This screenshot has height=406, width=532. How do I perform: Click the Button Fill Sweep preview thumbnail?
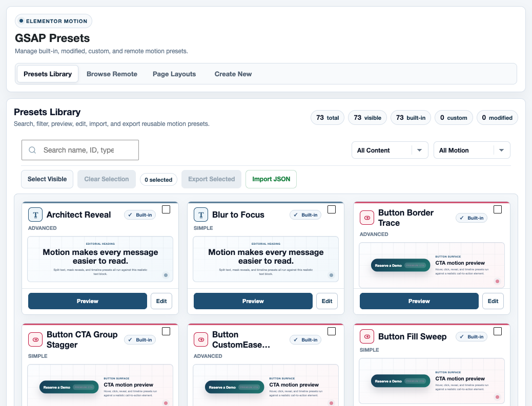432,380
